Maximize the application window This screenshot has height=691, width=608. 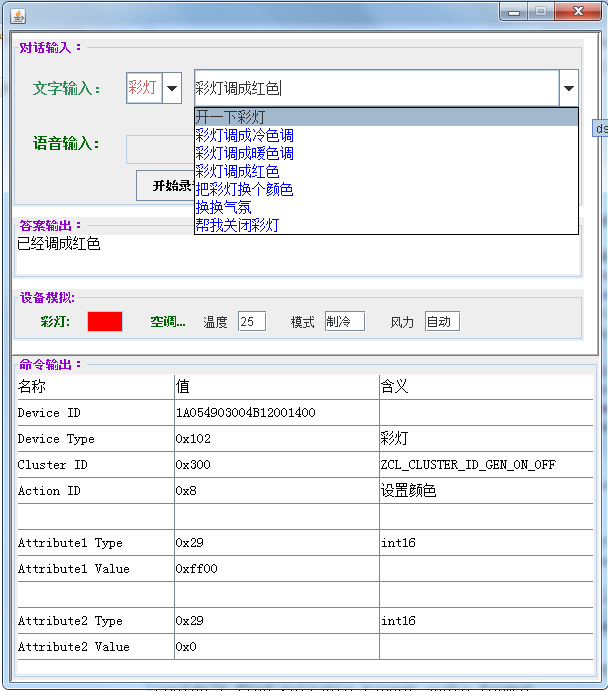(x=541, y=11)
